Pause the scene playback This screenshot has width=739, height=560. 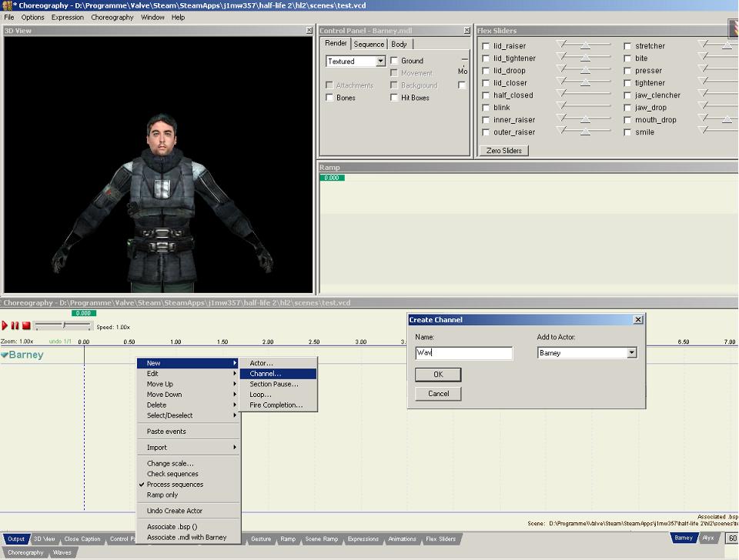15,325
